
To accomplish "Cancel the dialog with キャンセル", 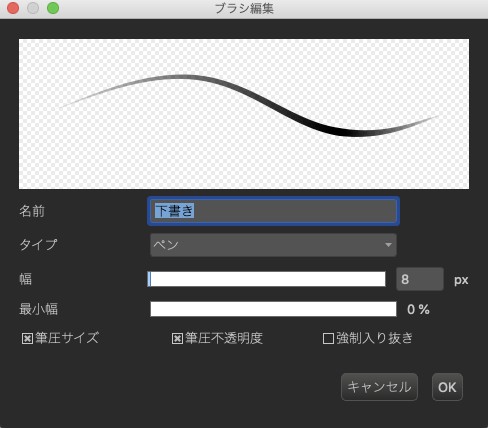I will click(x=379, y=387).
